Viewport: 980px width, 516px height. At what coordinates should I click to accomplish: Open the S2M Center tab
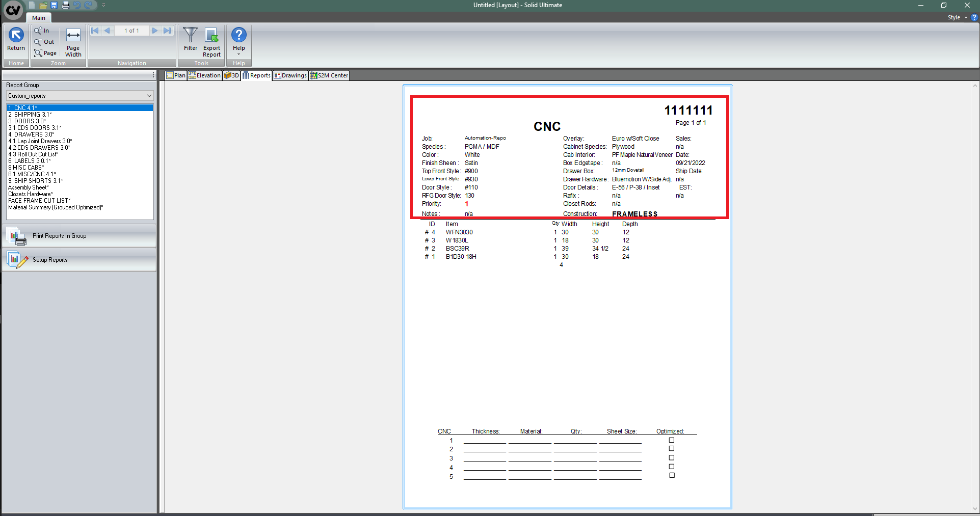[329, 75]
